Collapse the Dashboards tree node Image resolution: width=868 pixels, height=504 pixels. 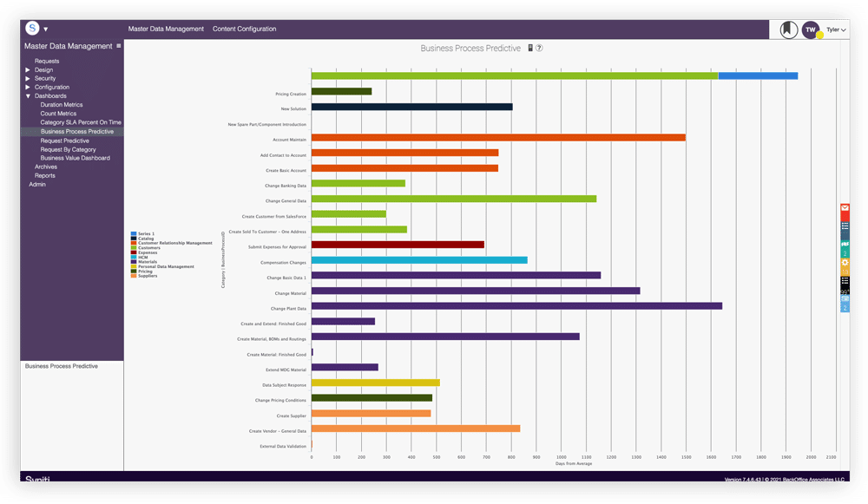click(x=28, y=96)
